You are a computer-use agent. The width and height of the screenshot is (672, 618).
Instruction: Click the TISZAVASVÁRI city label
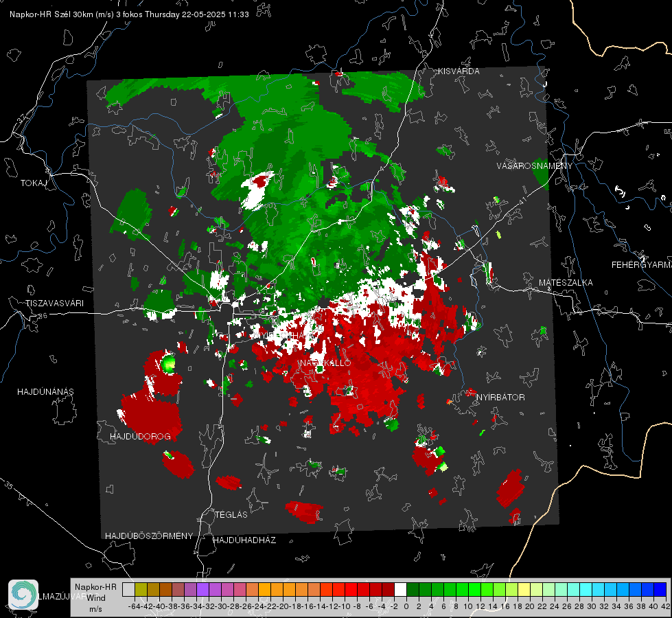point(54,304)
